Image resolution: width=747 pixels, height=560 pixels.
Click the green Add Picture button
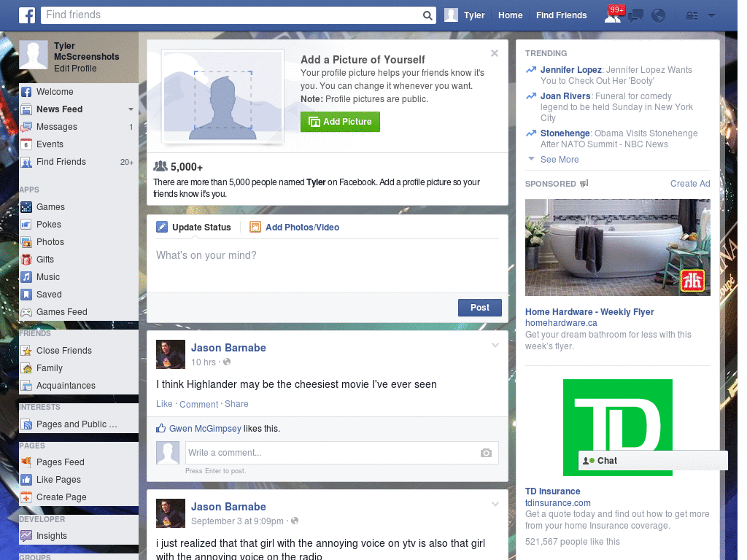coord(340,122)
